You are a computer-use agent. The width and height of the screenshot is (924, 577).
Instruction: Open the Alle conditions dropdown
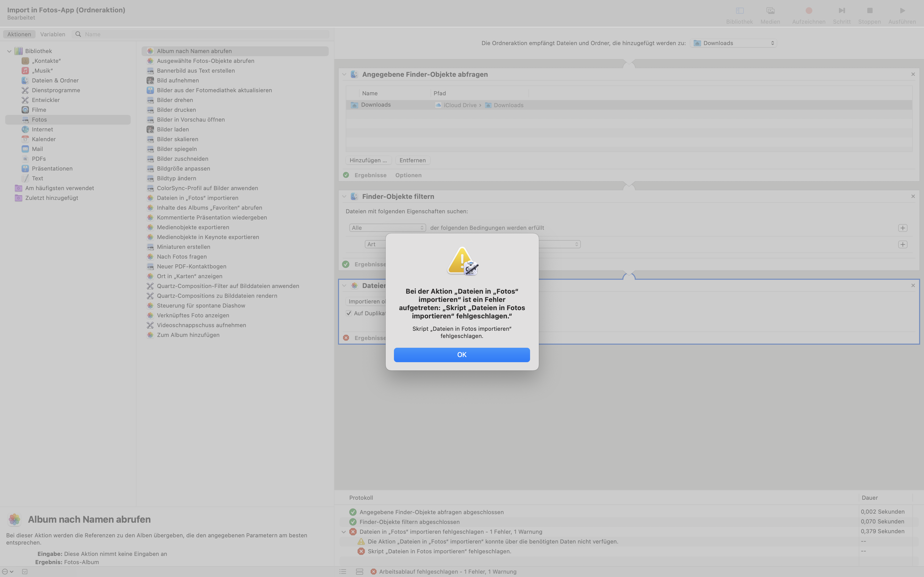point(387,228)
